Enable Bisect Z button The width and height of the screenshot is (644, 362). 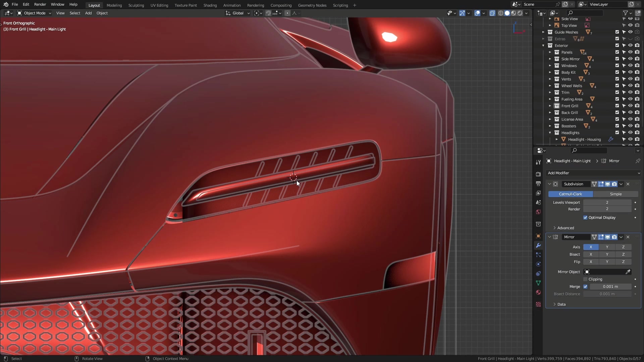click(623, 254)
